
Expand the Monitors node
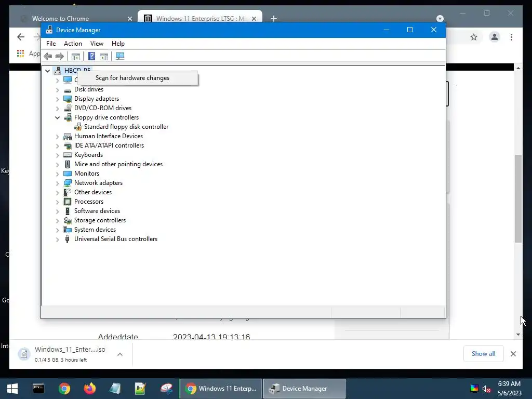pos(57,174)
